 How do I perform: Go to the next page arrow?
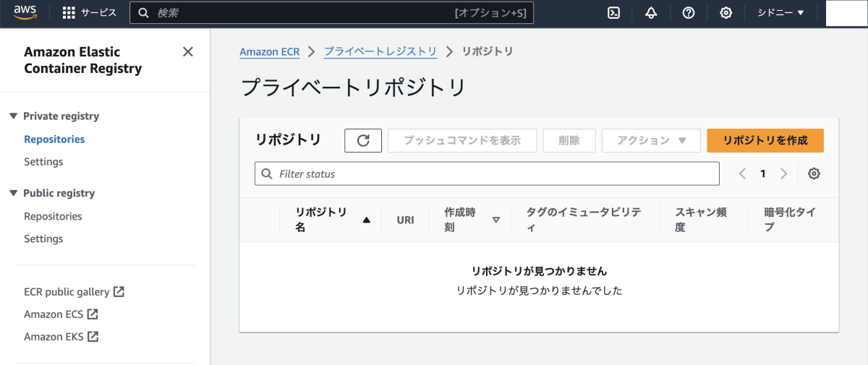tap(784, 173)
